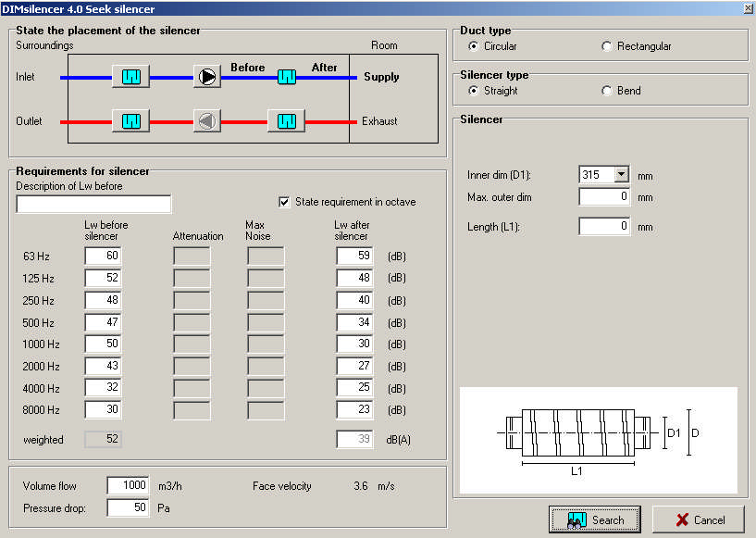
Task: Click the exhaust fan icon on the red line
Action: [207, 120]
